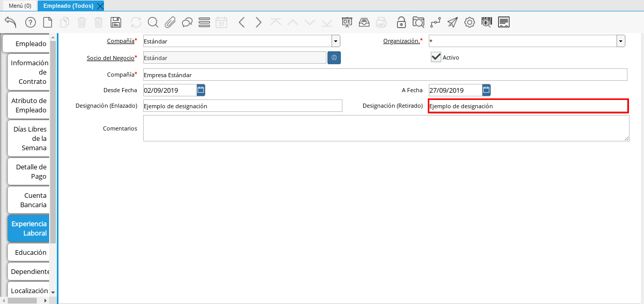Click the Socio del Negocio Estándar field
The width and height of the screenshot is (644, 304).
pos(234,58)
